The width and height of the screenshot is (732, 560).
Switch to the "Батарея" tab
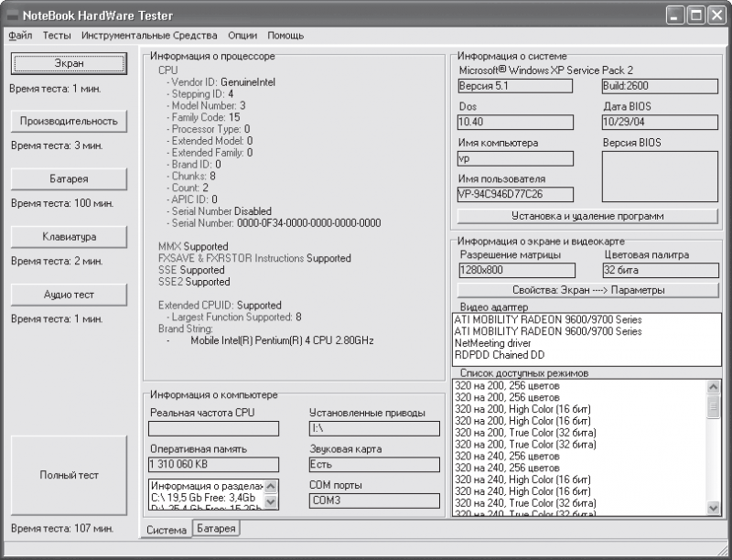point(216,528)
